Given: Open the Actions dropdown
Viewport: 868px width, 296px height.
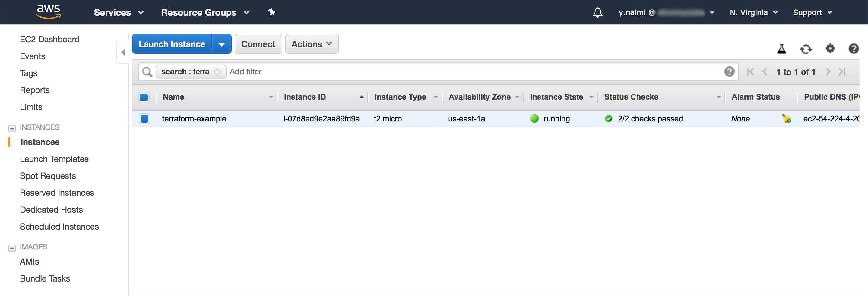Looking at the screenshot, I should [x=312, y=44].
